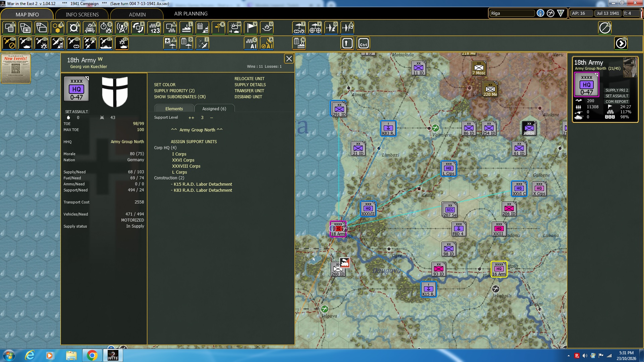Go up to Army Group North header
The image size is (644, 362).
pyautogui.click(x=197, y=130)
